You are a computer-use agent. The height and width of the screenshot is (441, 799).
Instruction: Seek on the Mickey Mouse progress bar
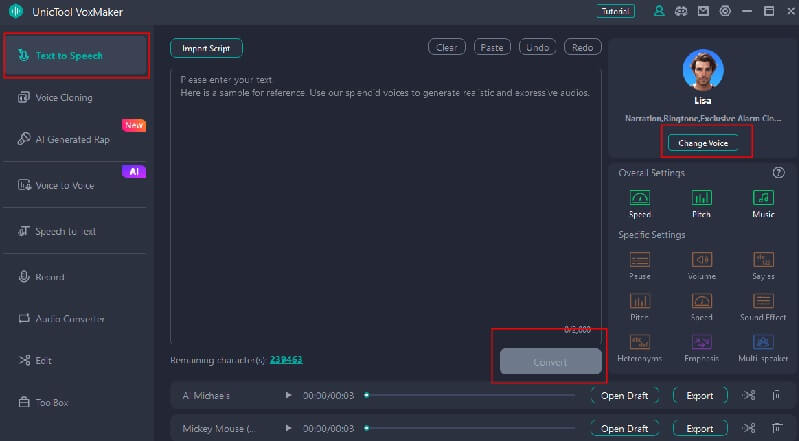[x=470, y=429]
